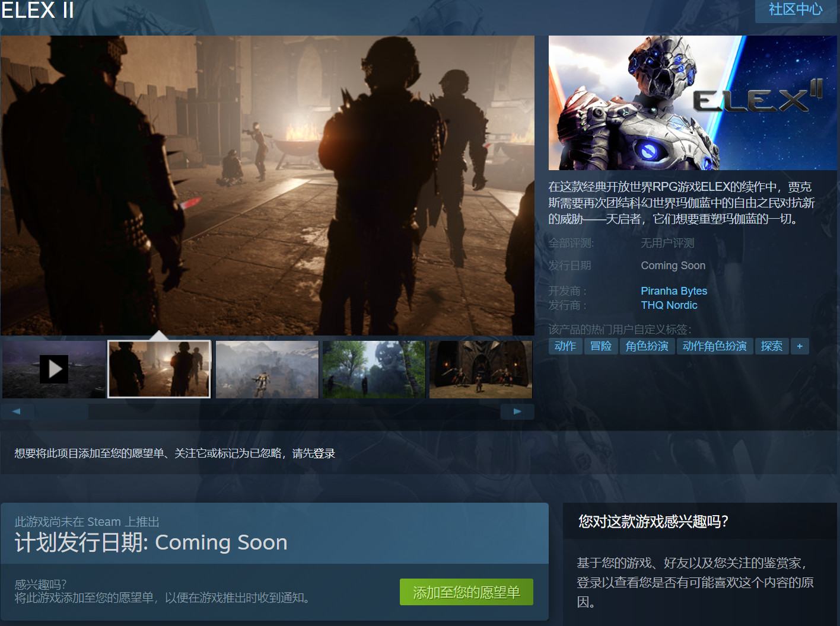Click the 'Coming Soon' release date value
This screenshot has height=626, width=840.
coord(673,266)
